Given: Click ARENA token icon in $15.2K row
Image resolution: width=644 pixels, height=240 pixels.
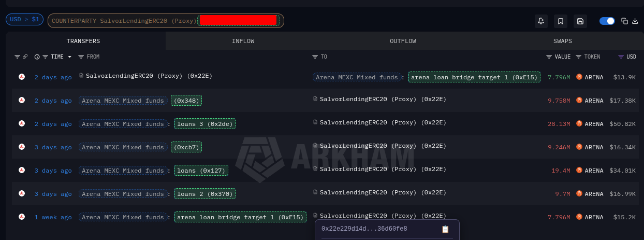Looking at the screenshot, I should 579,217.
